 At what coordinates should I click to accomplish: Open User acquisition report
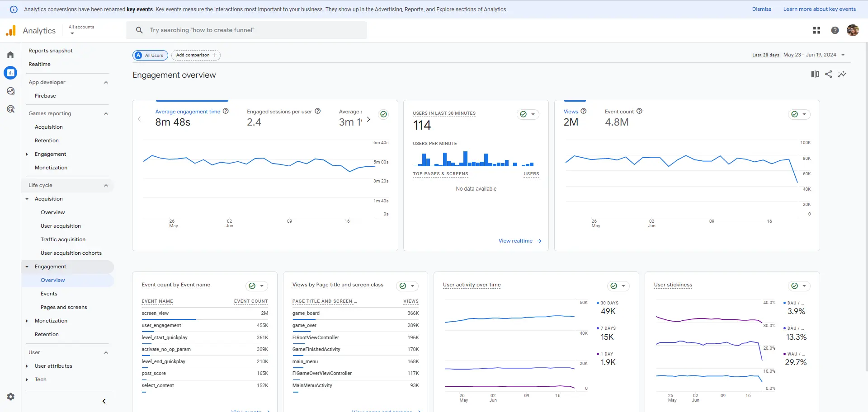pyautogui.click(x=61, y=226)
